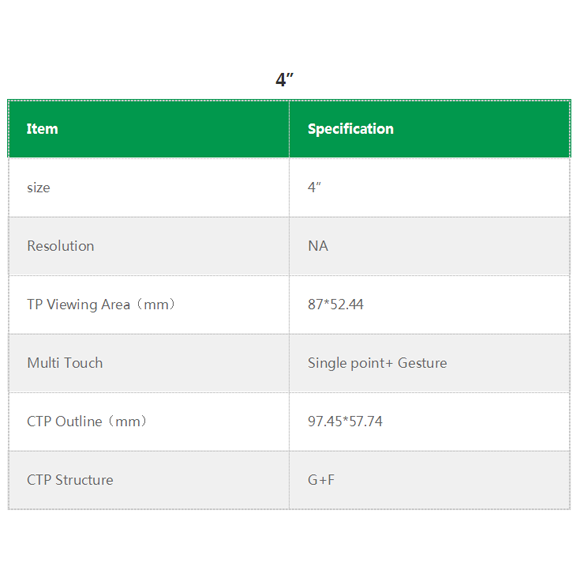
Task: Select the CTP Outline (mm) label
Action: (88, 421)
